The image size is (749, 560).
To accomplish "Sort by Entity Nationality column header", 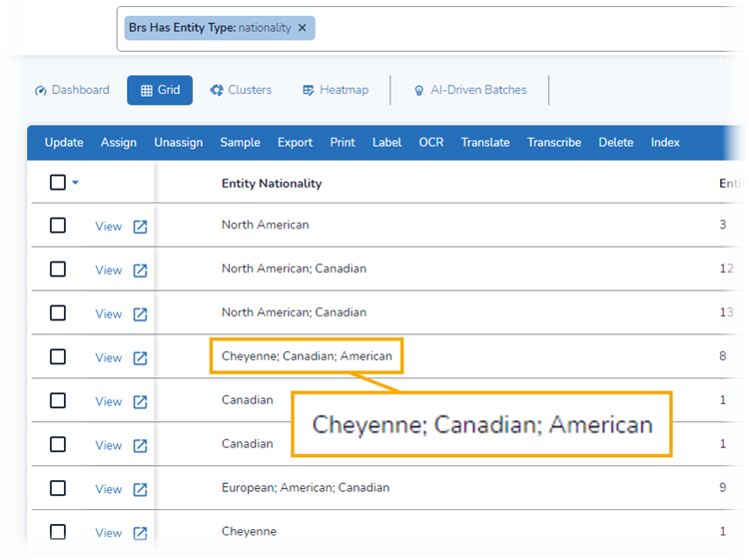I will 272,184.
